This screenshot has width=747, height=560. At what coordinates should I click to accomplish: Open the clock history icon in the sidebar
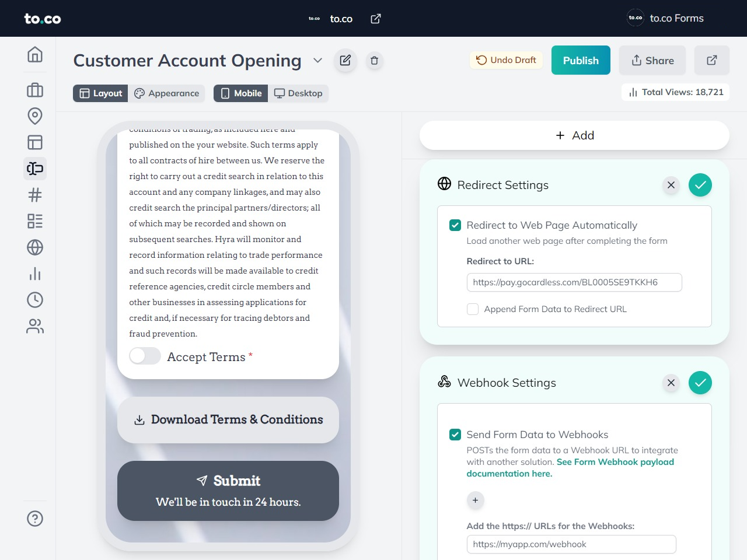pyautogui.click(x=35, y=300)
